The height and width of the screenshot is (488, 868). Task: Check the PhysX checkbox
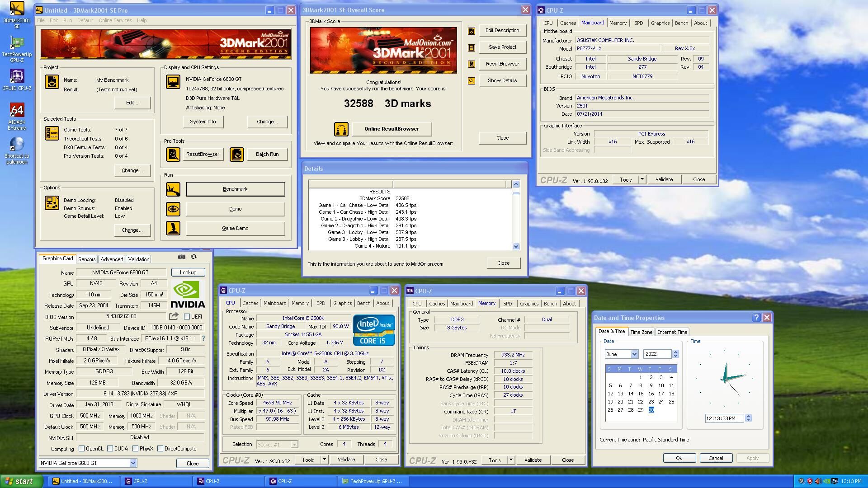135,449
